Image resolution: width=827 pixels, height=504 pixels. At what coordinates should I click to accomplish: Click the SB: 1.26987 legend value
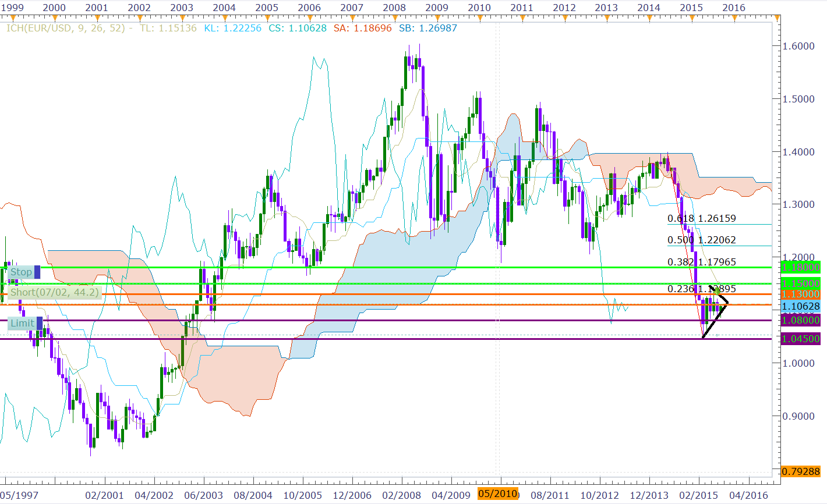coord(428,28)
